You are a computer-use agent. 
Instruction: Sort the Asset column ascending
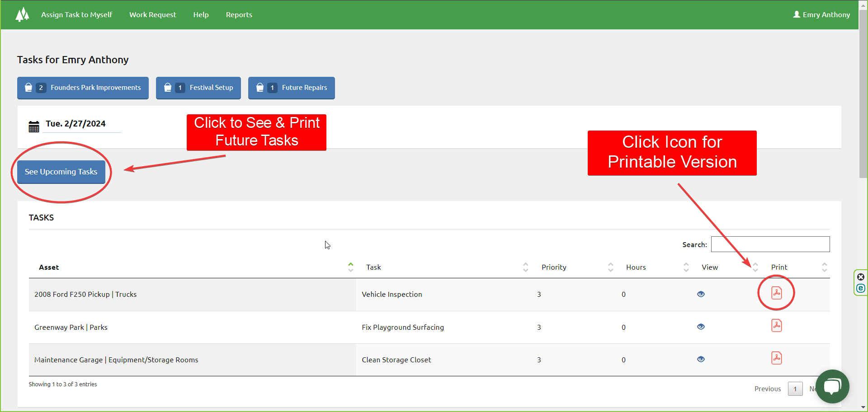coord(351,264)
